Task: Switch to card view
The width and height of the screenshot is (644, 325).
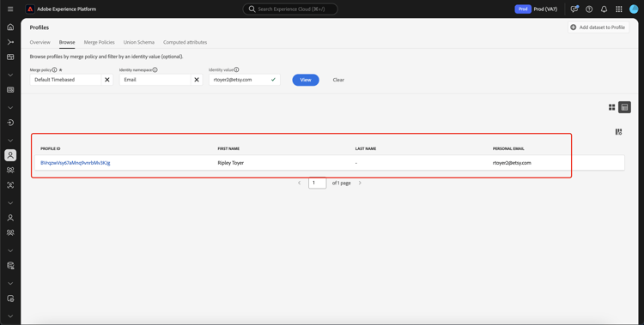Action: [x=611, y=107]
